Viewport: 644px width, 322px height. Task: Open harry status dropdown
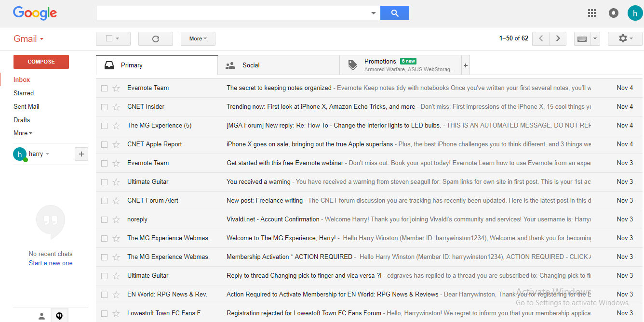[x=47, y=154]
